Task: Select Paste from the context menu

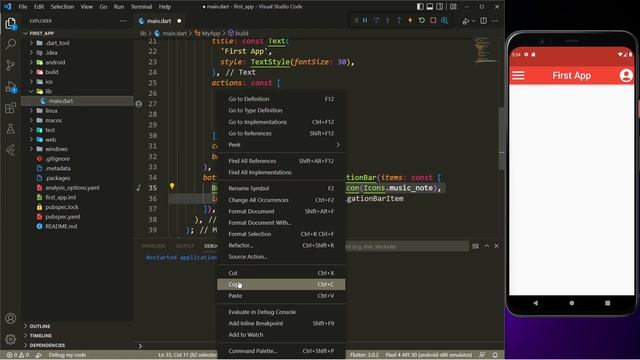Action: coord(281,296)
